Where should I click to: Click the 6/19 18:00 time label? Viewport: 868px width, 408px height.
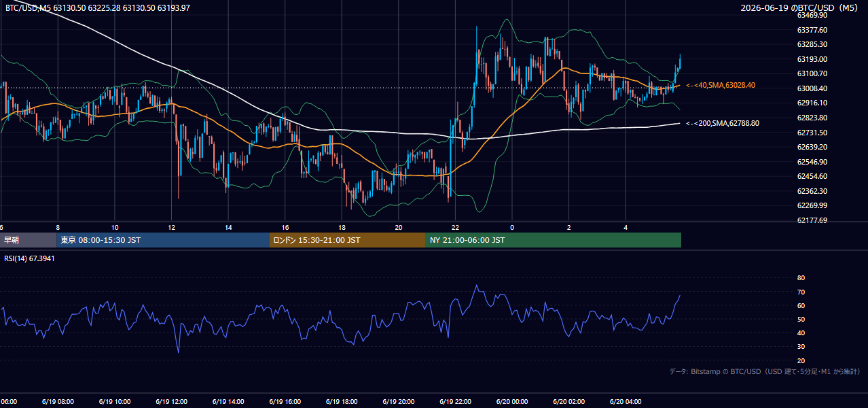342,402
